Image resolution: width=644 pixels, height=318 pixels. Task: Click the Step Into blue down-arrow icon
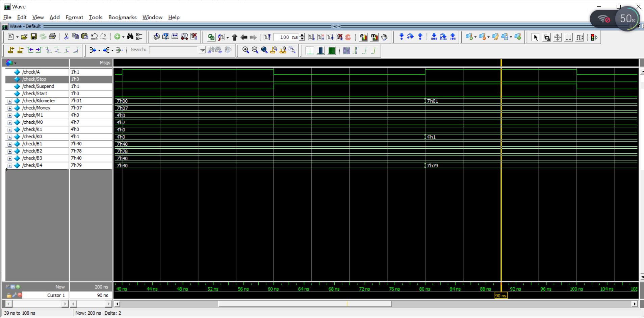(401, 37)
